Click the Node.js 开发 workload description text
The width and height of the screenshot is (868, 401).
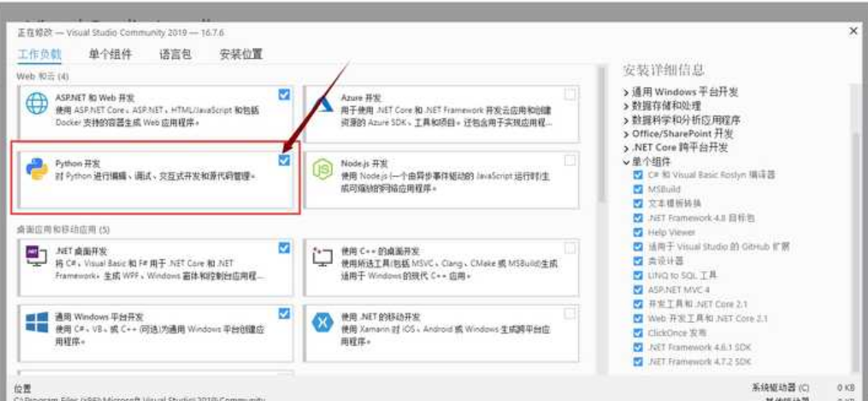pyautogui.click(x=445, y=181)
